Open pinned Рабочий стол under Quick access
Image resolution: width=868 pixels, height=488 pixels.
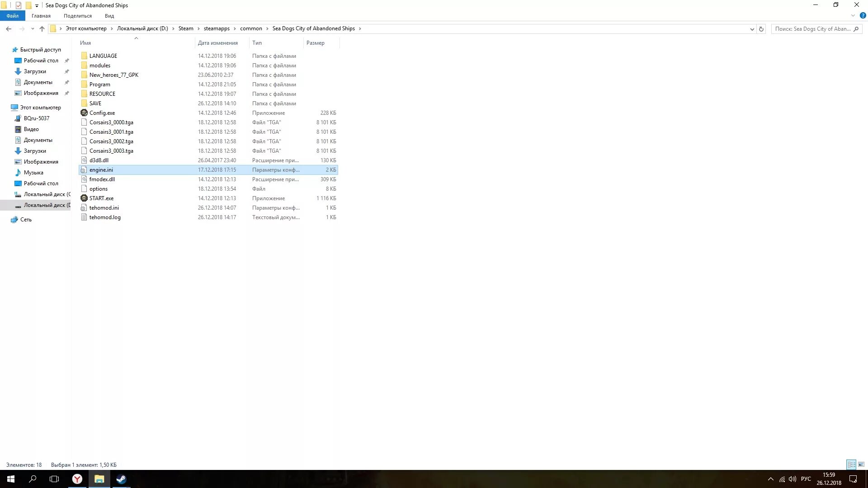point(41,61)
